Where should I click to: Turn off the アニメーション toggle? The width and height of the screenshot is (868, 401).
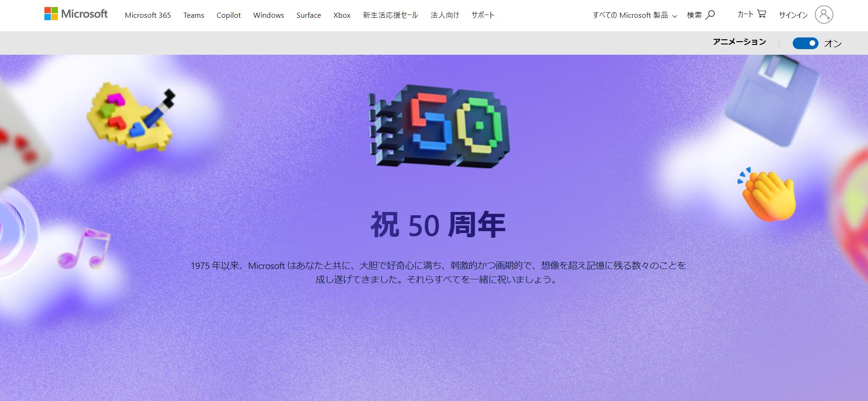pos(805,43)
